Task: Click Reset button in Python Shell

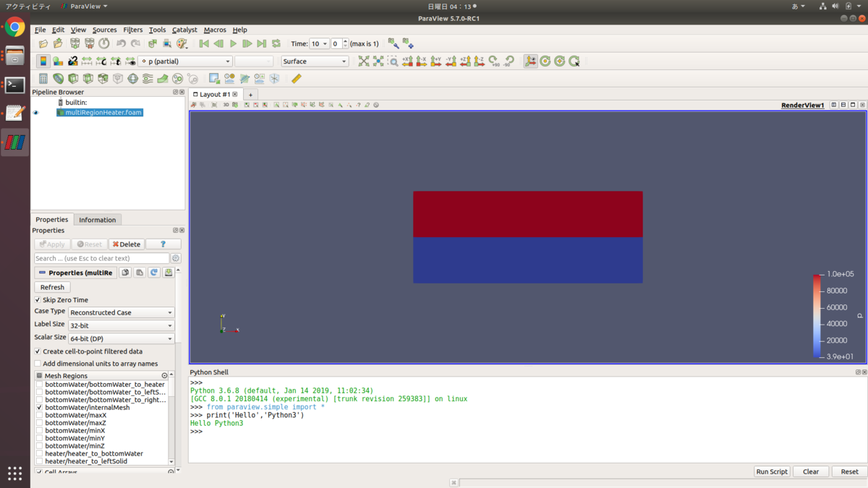Action: tap(849, 471)
